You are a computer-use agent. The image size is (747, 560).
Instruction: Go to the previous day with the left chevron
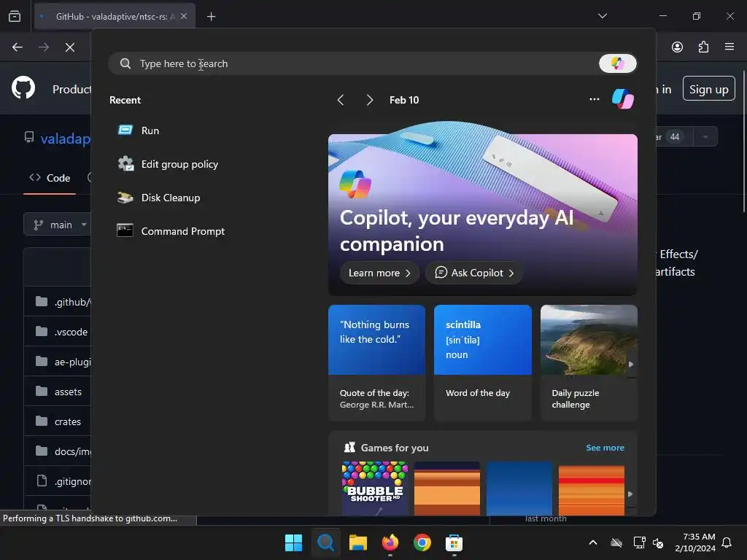pos(341,100)
